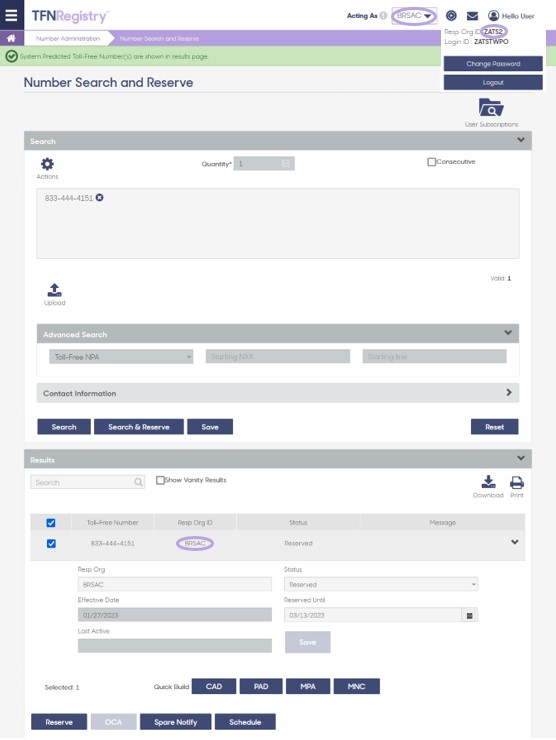Open the Acting As BRSAC dropdown

tap(414, 16)
